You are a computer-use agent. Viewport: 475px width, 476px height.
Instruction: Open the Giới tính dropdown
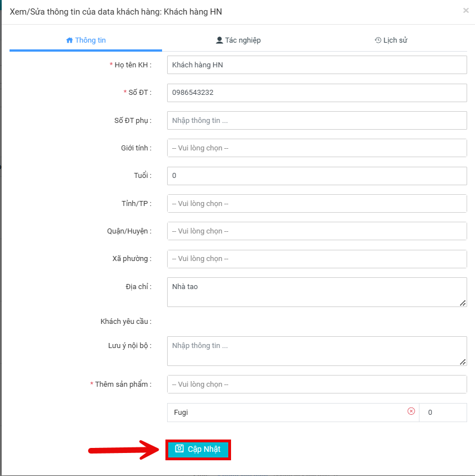(317, 148)
